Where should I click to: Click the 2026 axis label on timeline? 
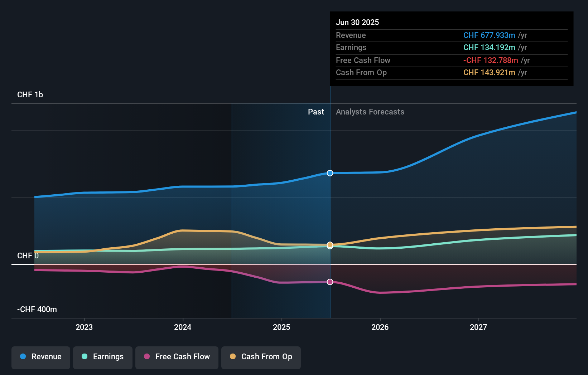pyautogui.click(x=380, y=327)
